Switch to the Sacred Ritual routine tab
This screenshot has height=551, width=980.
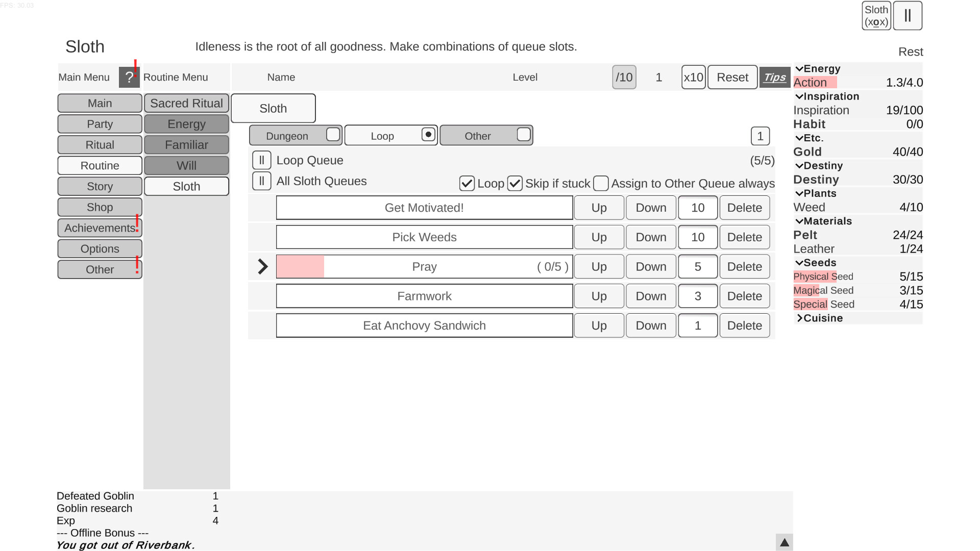coord(186,103)
